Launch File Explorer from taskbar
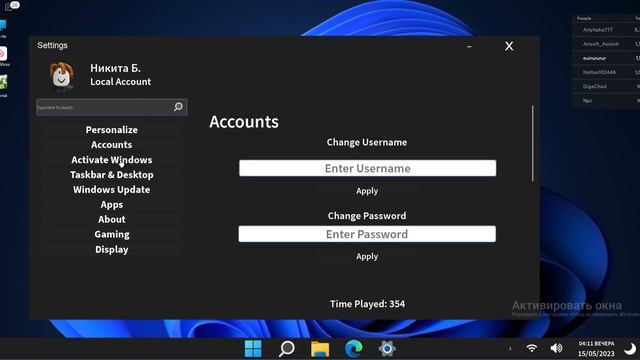The image size is (640, 360). point(320,349)
